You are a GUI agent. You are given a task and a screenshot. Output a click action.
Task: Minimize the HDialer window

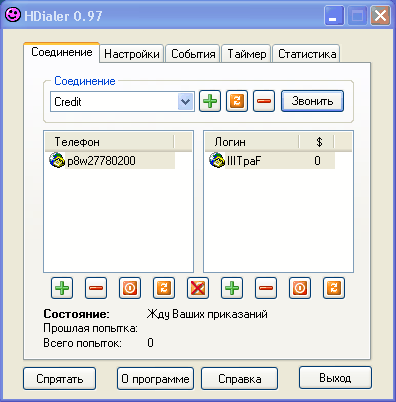[x=334, y=16]
